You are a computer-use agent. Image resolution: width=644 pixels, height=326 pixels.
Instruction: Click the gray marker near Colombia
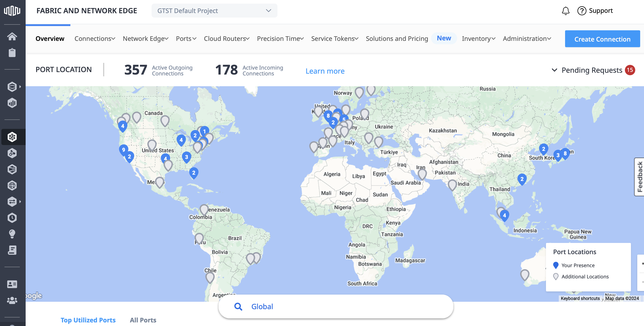click(x=204, y=210)
